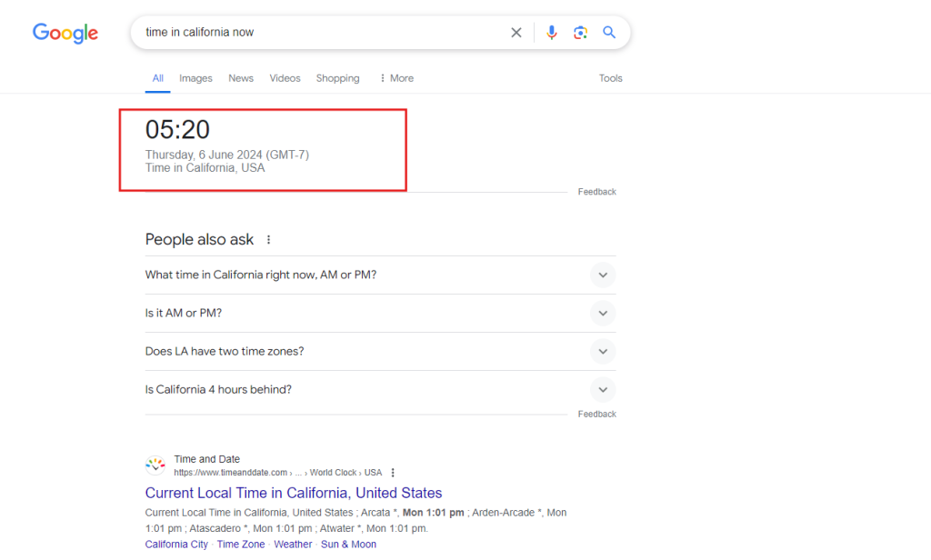Open the three-dot menu beside the timeanddate.com URL
This screenshot has height=560, width=931.
(392, 472)
